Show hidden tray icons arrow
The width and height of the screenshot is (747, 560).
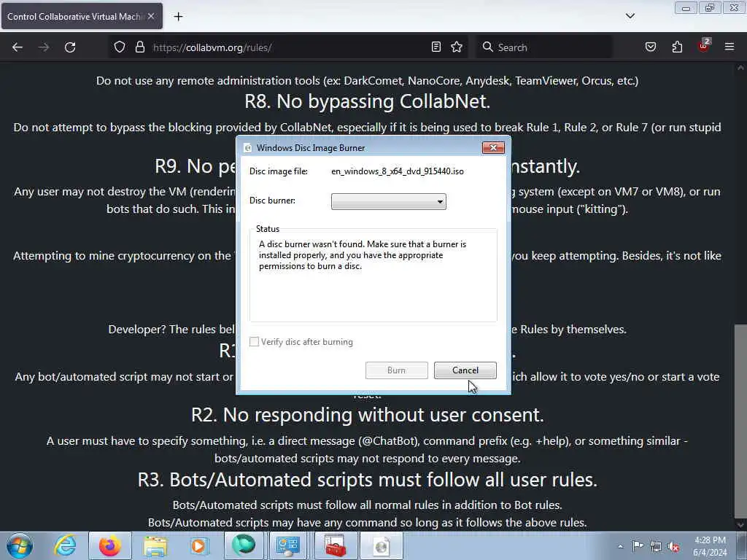(620, 546)
